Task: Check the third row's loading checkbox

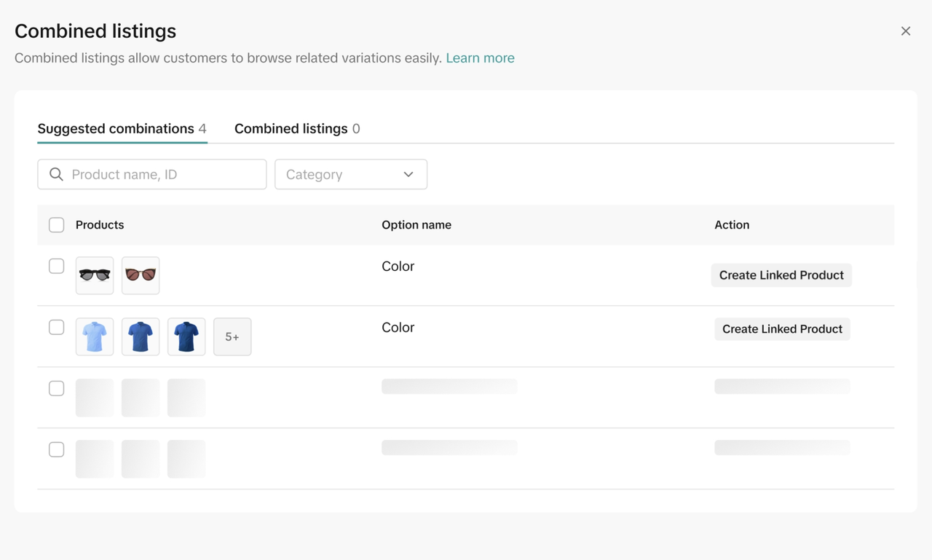Action: tap(57, 389)
